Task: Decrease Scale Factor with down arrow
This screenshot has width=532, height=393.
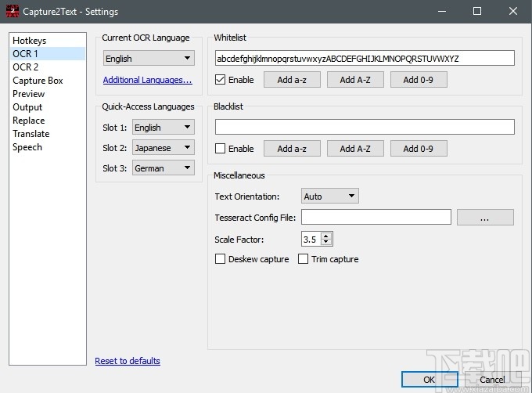Action: tap(325, 242)
